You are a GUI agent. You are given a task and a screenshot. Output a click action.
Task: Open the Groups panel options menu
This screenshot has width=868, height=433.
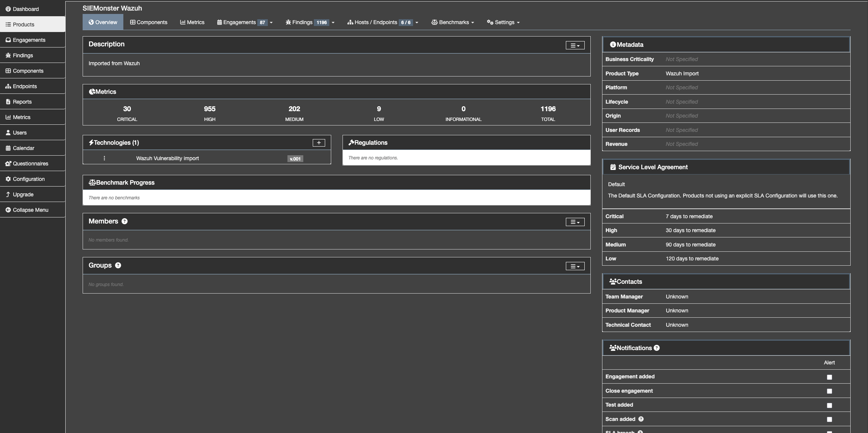pos(575,266)
